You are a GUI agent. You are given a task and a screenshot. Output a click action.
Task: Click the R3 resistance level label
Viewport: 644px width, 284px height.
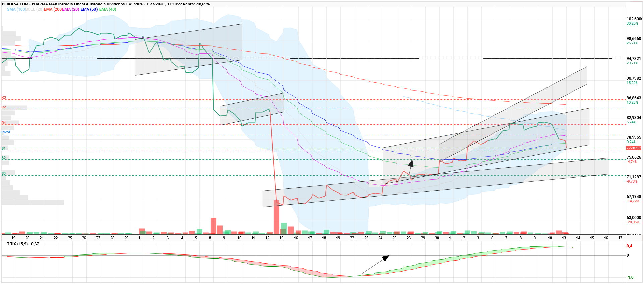[4, 98]
